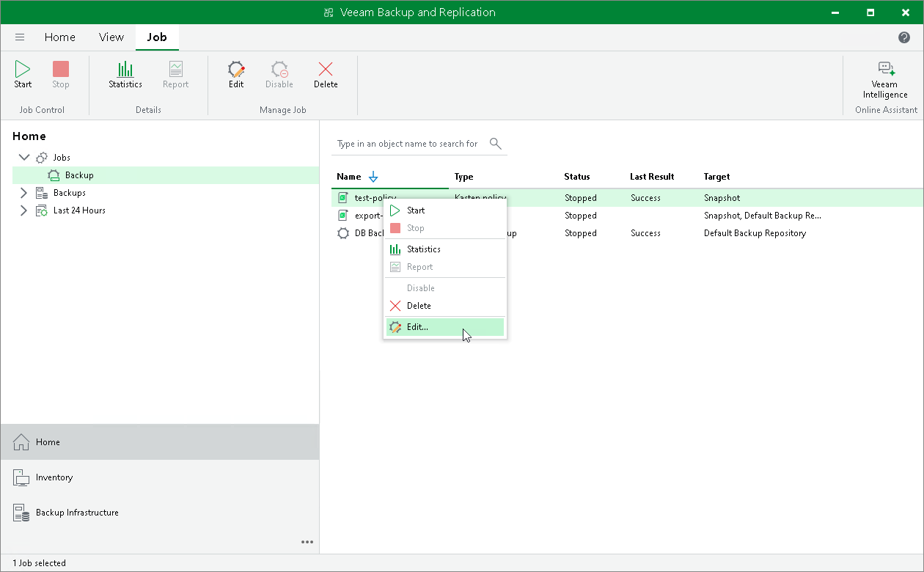Choose Disable in the context menu
924x572 pixels.
[445, 288]
